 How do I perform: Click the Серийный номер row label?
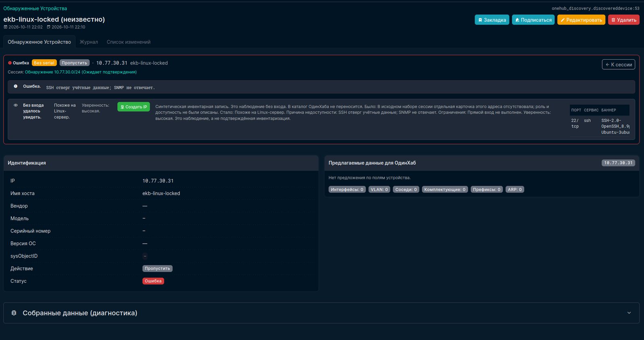(x=30, y=231)
